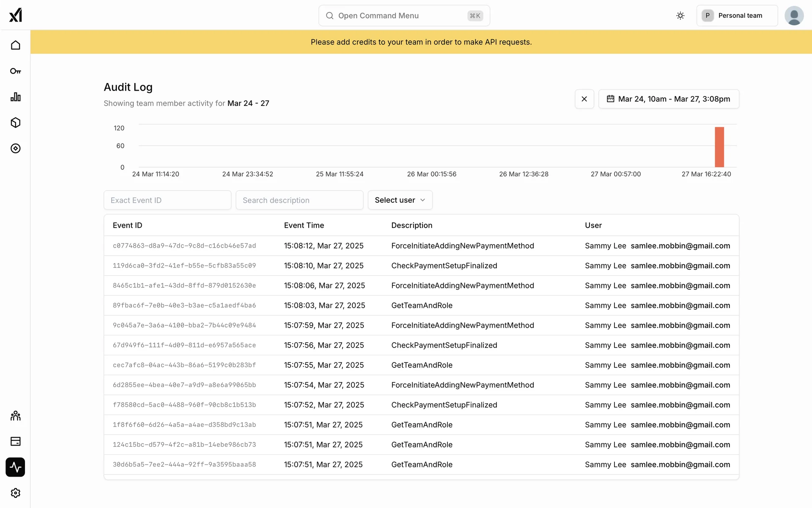Open the Home page from sidebar
The width and height of the screenshot is (812, 508).
tap(15, 45)
